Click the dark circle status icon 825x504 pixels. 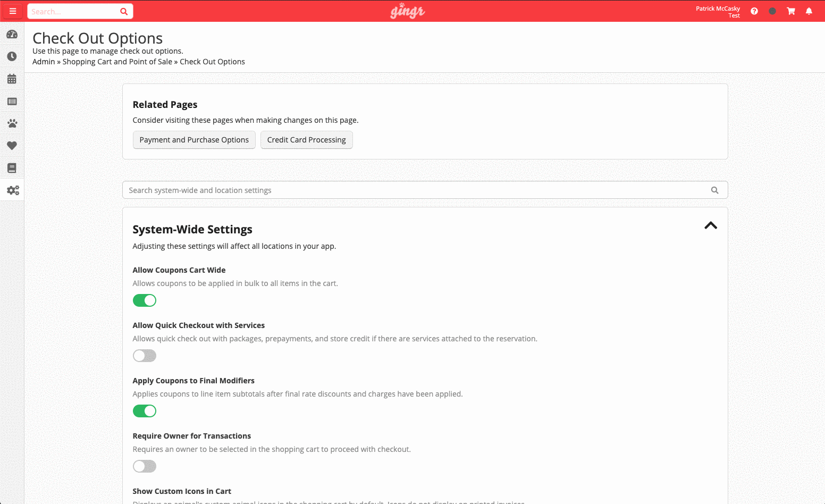(x=772, y=11)
